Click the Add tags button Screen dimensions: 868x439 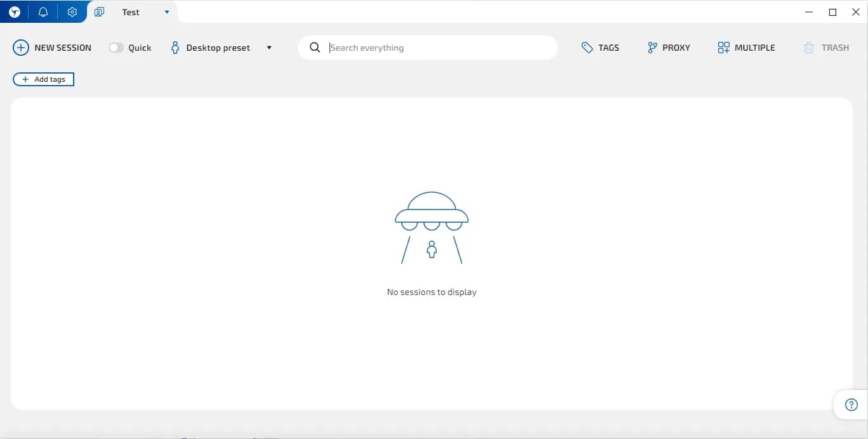[43, 79]
